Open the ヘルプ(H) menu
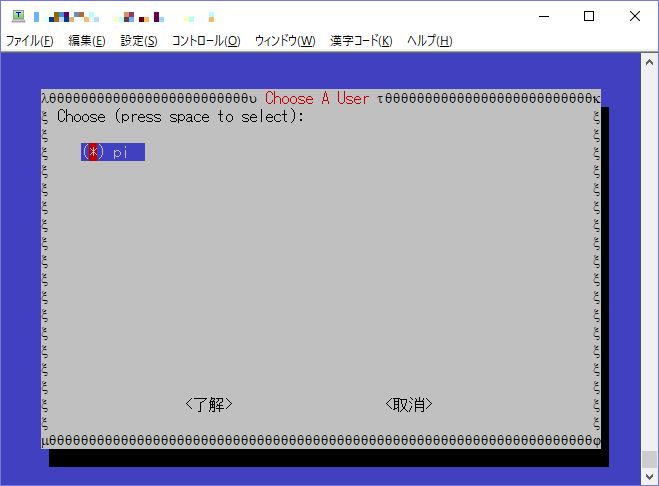 point(430,41)
